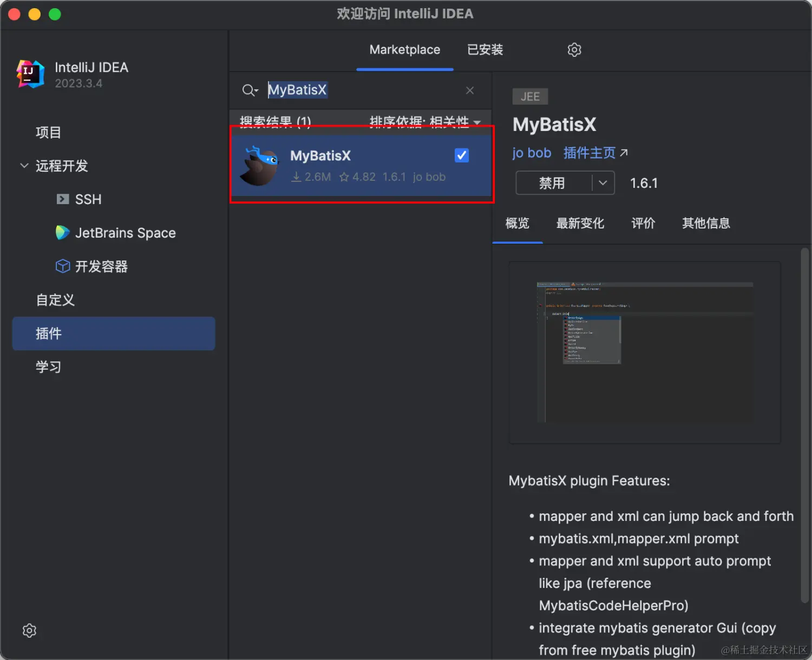Click the IntelliJ IDEA logo icon

tap(30, 74)
